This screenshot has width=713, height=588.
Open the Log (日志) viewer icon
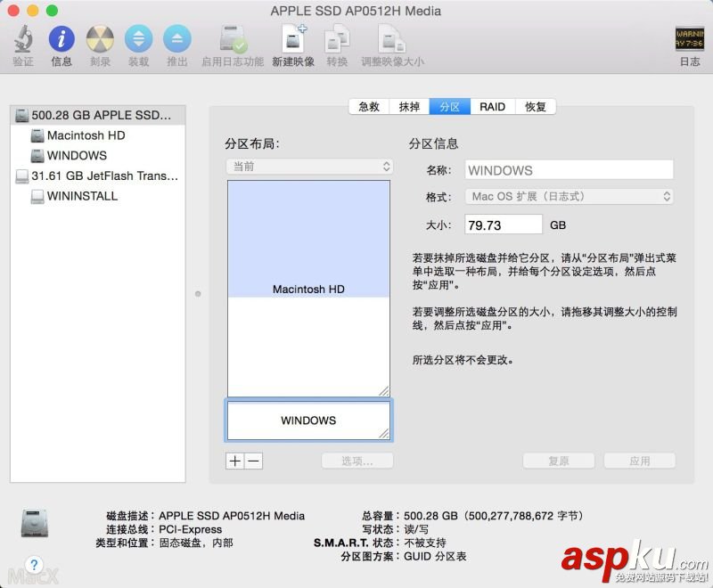689,39
